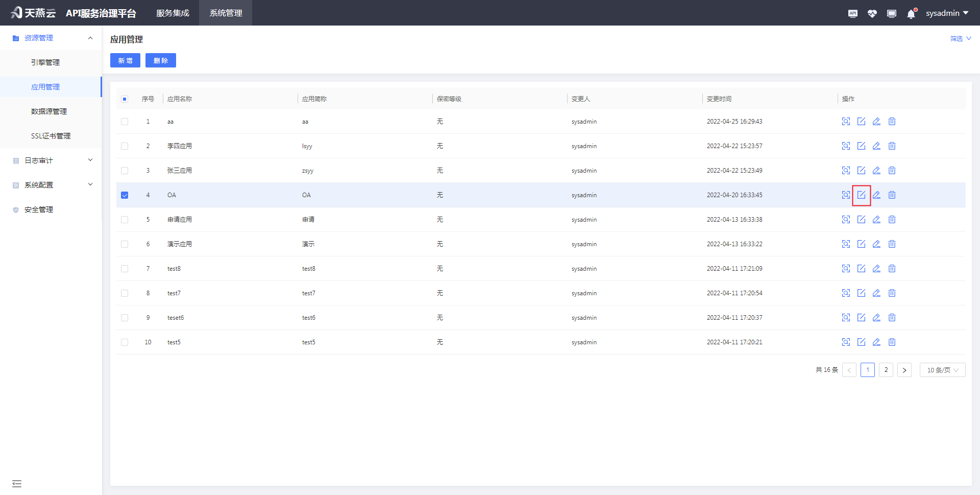Click the 新增 button

point(125,60)
